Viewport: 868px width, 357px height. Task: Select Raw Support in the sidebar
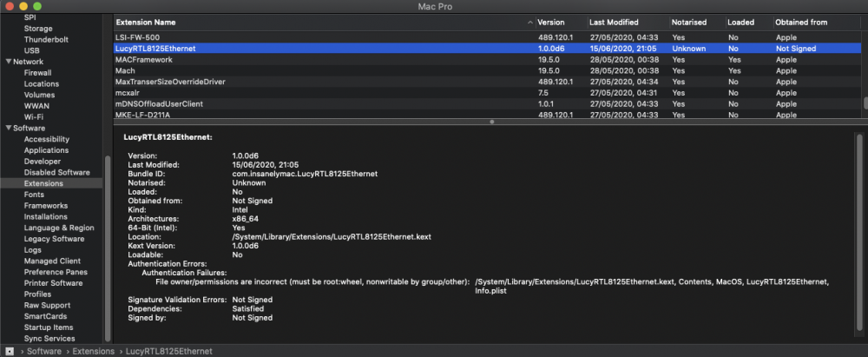[47, 306]
